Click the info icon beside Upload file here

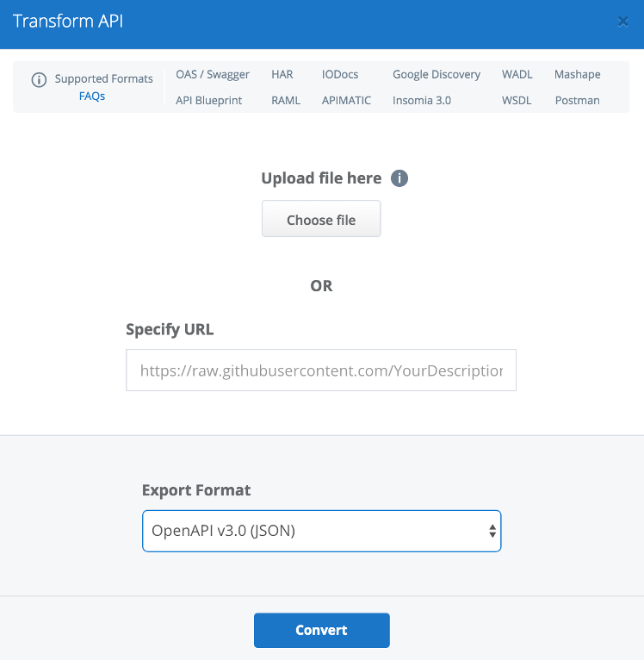(x=399, y=178)
